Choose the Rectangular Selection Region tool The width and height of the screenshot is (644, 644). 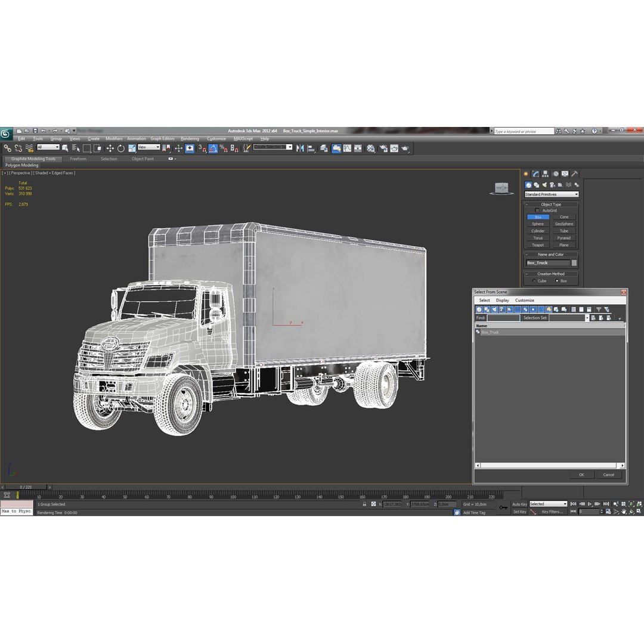86,148
